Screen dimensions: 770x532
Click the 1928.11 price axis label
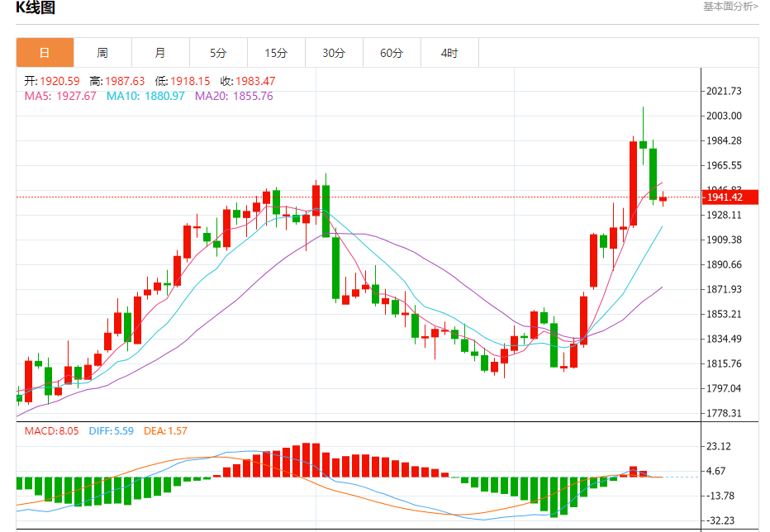click(724, 215)
